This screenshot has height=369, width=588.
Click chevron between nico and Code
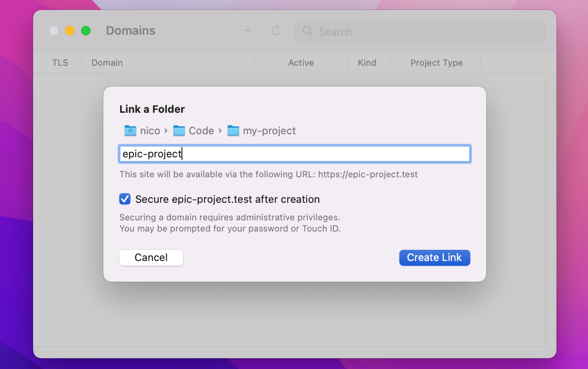pyautogui.click(x=166, y=131)
